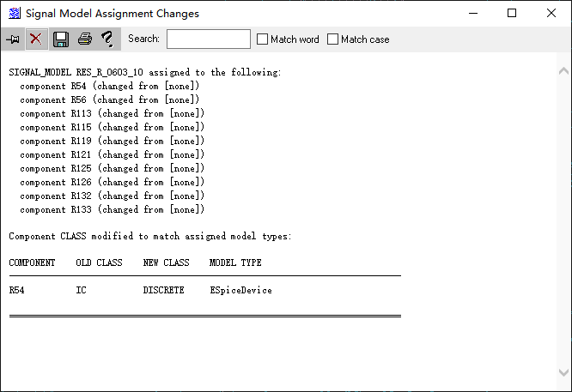Viewport: 572px width, 392px height.
Task: Click the scrollbar up arrow
Action: tap(563, 70)
